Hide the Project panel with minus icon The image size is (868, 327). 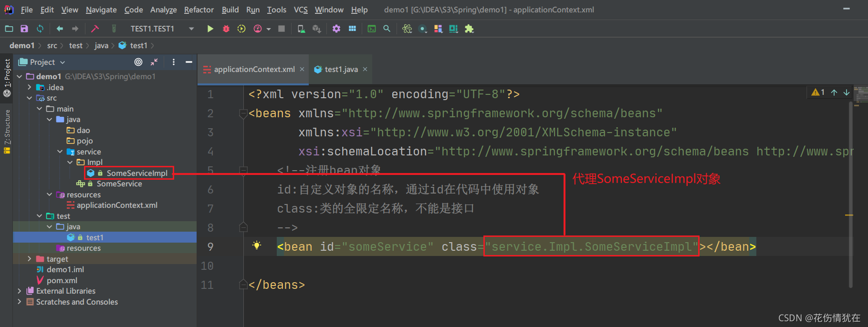pos(189,62)
